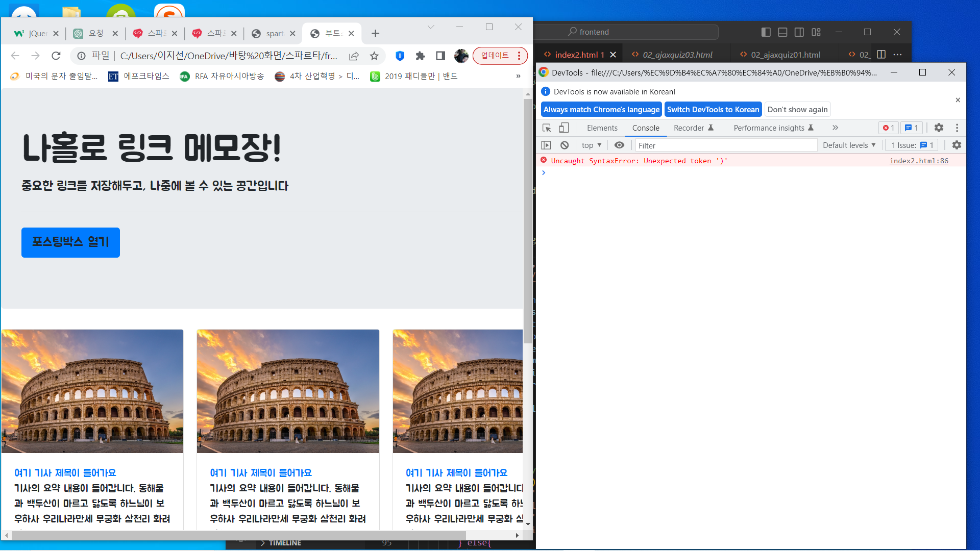
Task: Click Don't show again button
Action: (797, 110)
